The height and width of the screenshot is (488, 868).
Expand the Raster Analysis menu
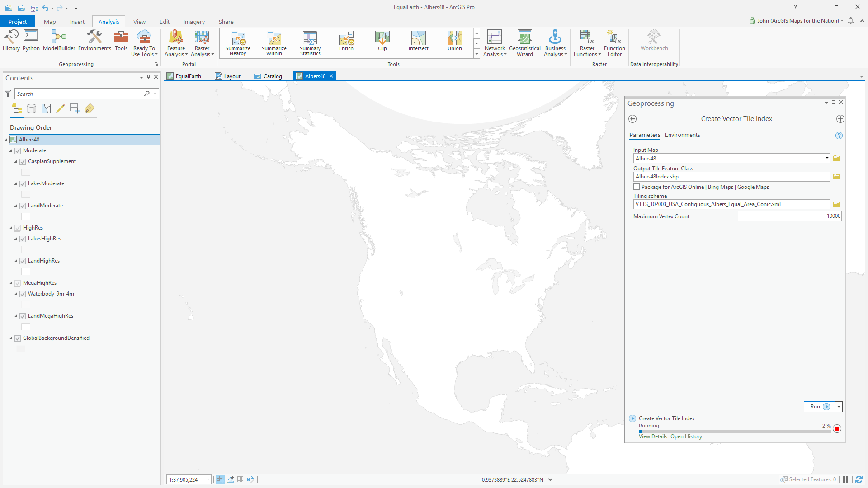[x=202, y=43]
